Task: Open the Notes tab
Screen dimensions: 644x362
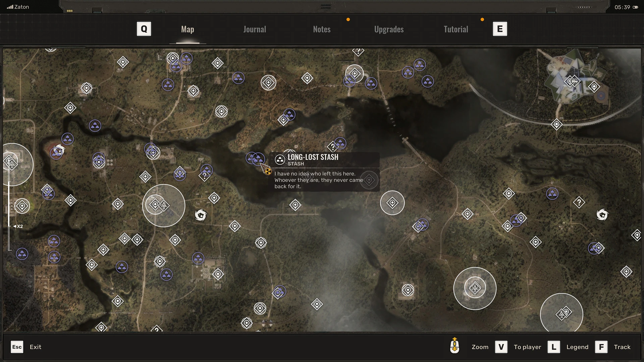Action: pyautogui.click(x=322, y=29)
